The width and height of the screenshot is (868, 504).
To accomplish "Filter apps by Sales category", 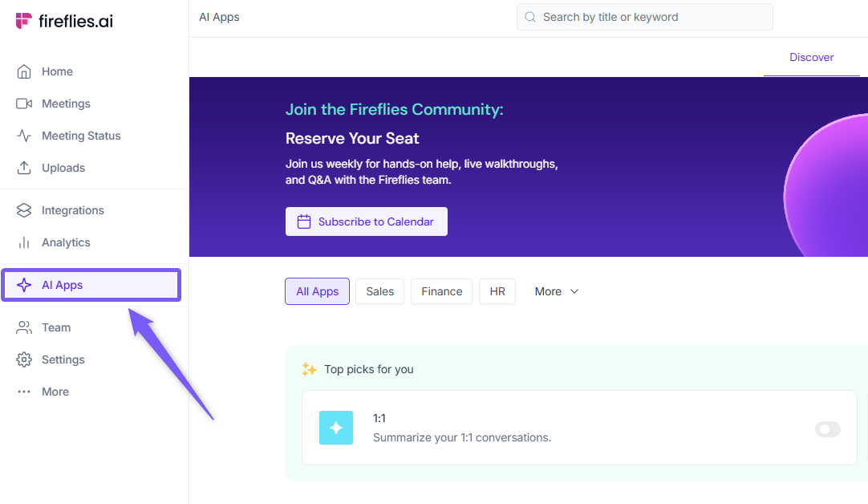I will click(x=379, y=291).
